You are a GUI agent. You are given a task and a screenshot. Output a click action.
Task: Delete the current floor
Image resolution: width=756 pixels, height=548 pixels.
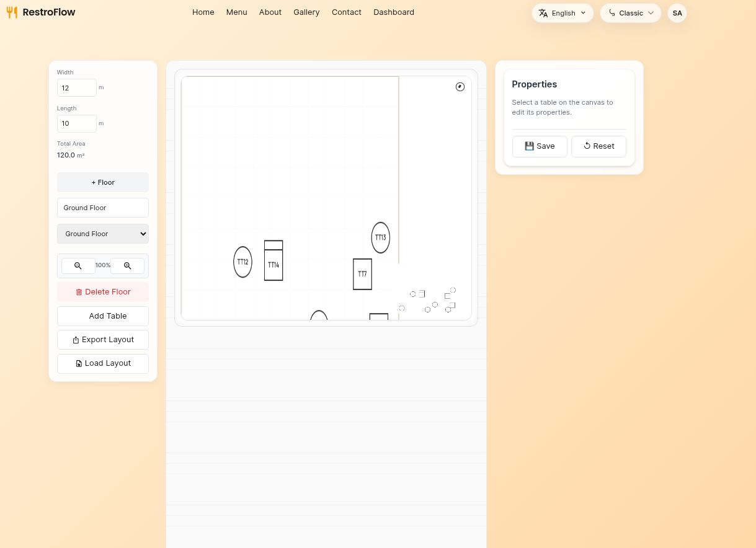[103, 292]
